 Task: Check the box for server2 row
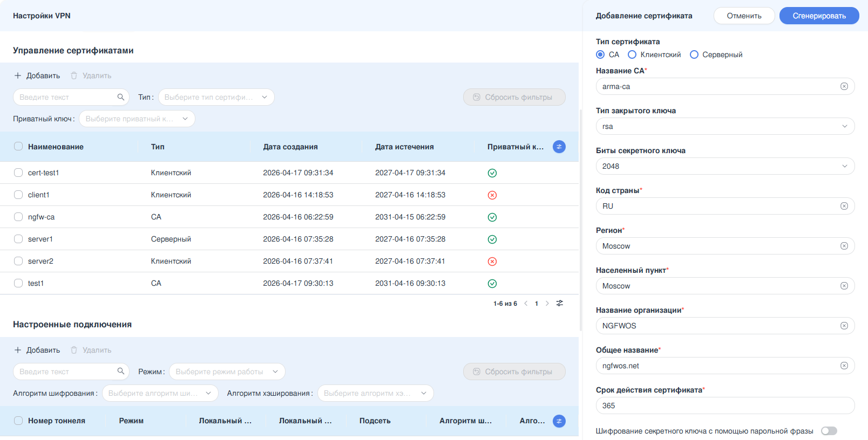(18, 261)
